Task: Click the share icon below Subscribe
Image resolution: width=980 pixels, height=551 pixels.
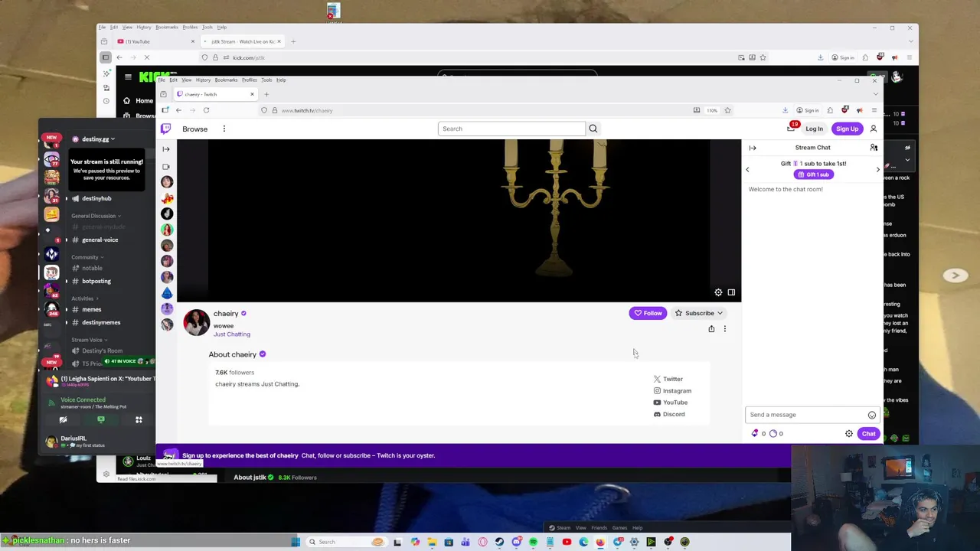Action: (711, 329)
